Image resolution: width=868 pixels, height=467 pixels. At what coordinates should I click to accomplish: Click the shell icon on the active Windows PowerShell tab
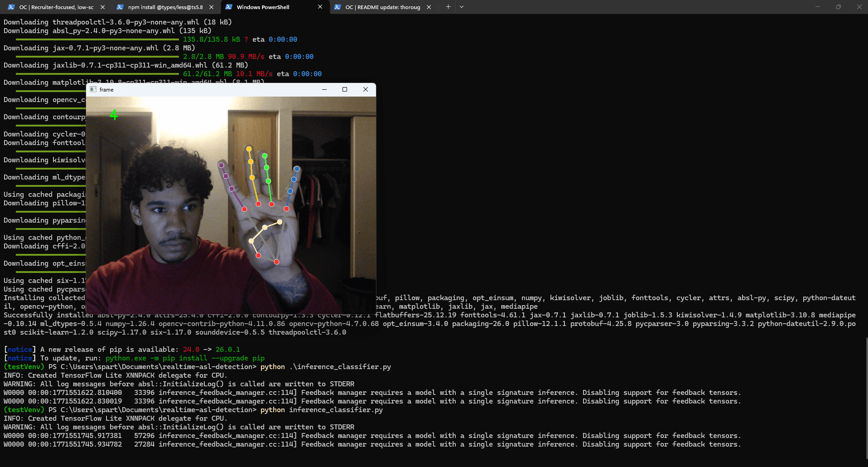[229, 7]
